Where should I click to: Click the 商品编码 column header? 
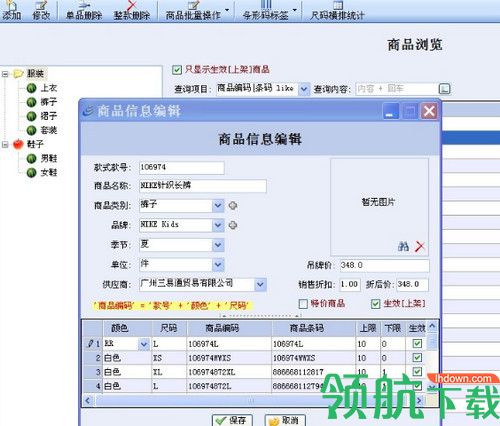pyautogui.click(x=229, y=328)
